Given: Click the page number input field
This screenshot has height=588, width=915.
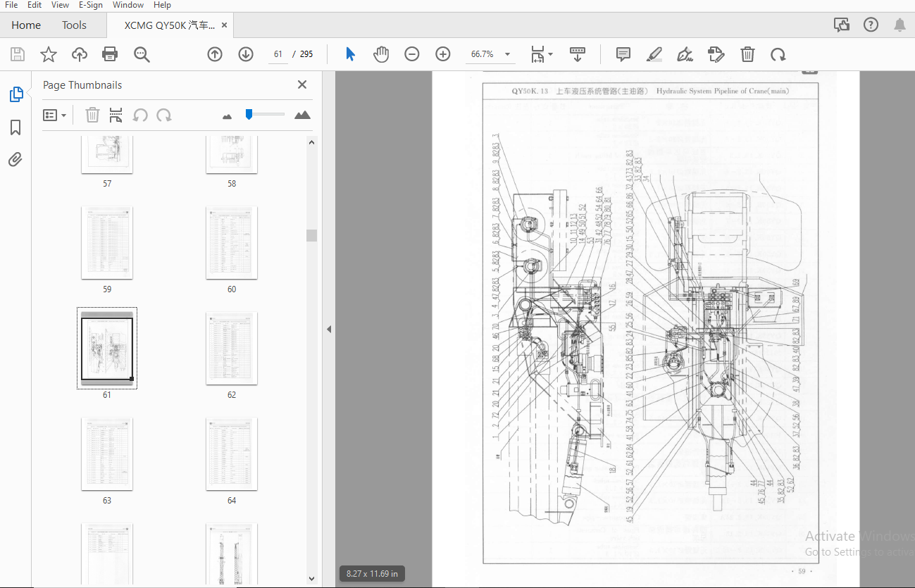Looking at the screenshot, I should [x=278, y=54].
